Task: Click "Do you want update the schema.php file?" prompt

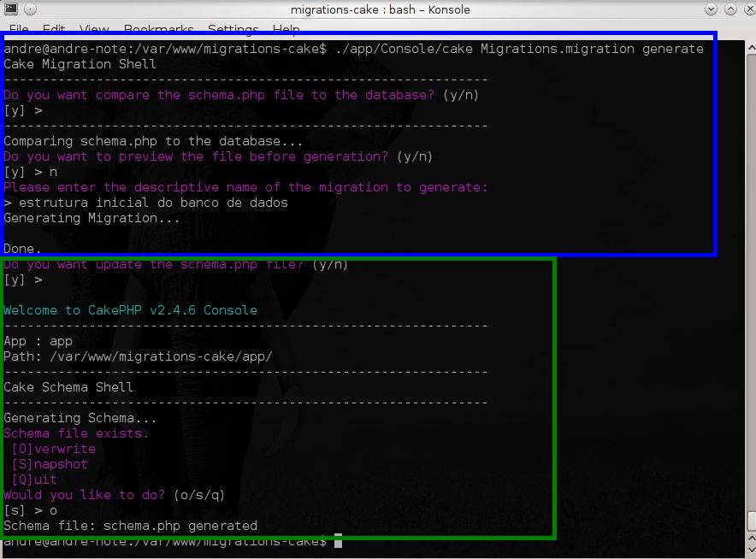Action: click(175, 265)
